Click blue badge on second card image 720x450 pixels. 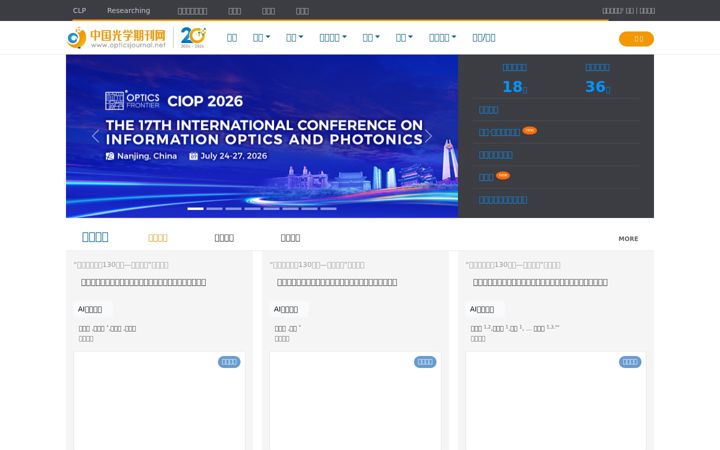(x=425, y=362)
